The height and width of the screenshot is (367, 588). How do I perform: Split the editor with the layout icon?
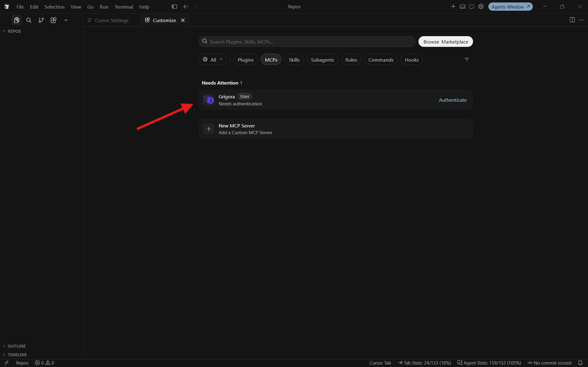(572, 20)
